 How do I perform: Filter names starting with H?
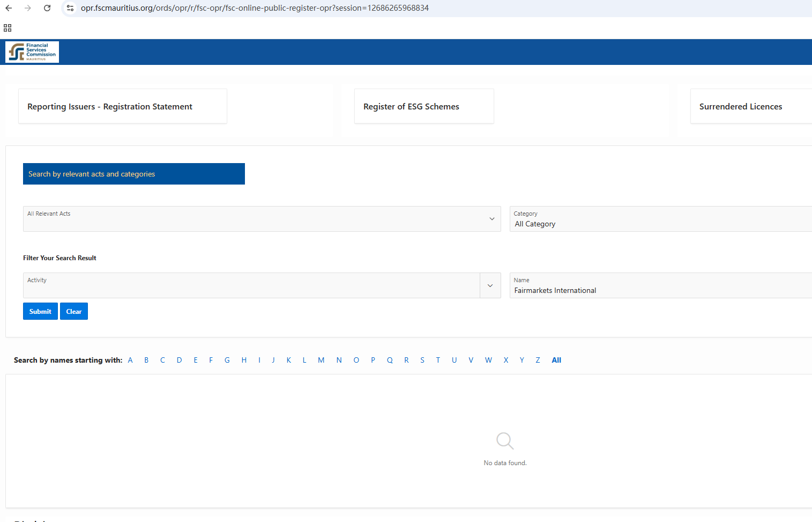[244, 360]
